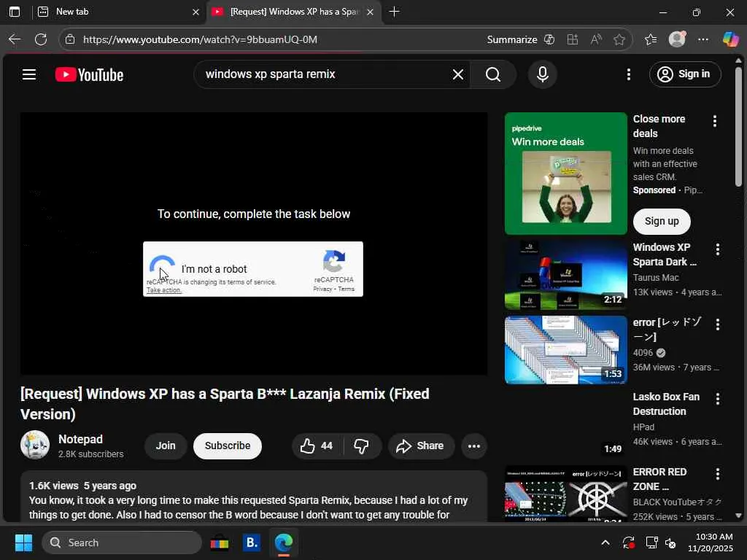Viewport: 747px width, 560px height.
Task: Open YouTube settings three-dot menu near Sign in
Action: pos(628,74)
